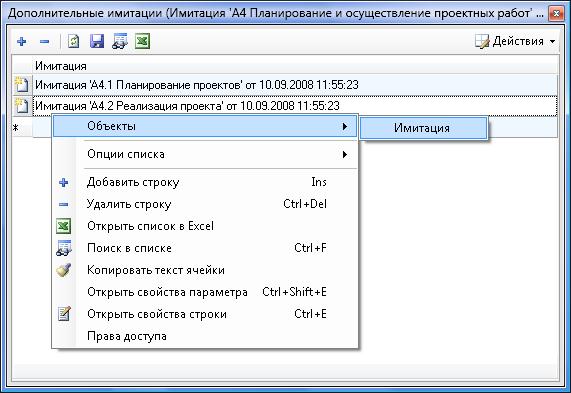Click the binoculars search toolbar icon

point(120,41)
